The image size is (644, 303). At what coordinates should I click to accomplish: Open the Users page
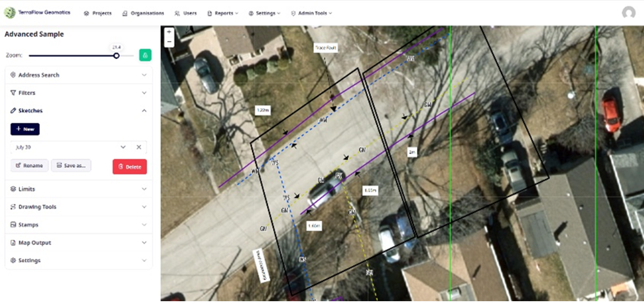[186, 13]
